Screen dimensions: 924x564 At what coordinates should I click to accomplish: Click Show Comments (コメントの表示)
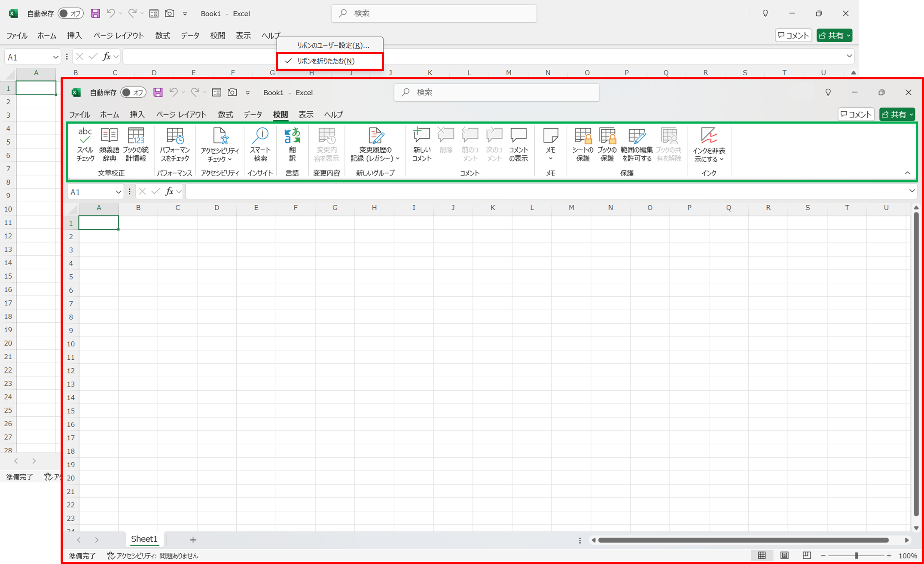click(518, 145)
